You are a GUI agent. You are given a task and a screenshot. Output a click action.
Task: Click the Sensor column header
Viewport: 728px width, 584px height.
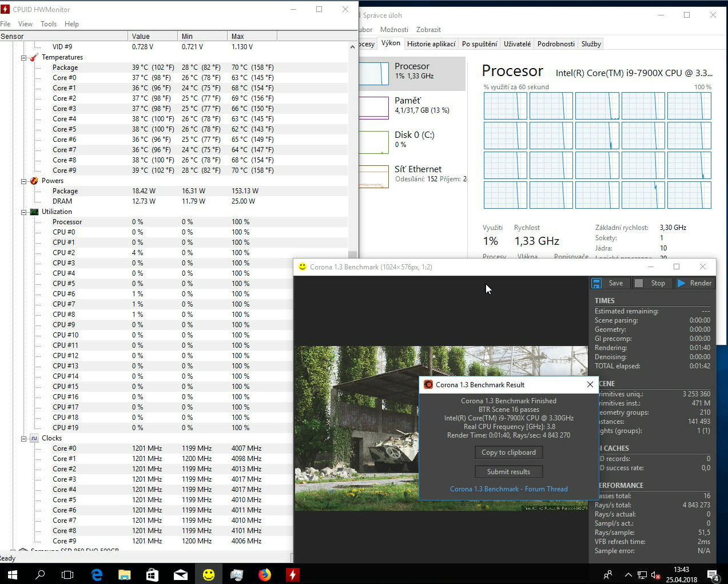63,36
